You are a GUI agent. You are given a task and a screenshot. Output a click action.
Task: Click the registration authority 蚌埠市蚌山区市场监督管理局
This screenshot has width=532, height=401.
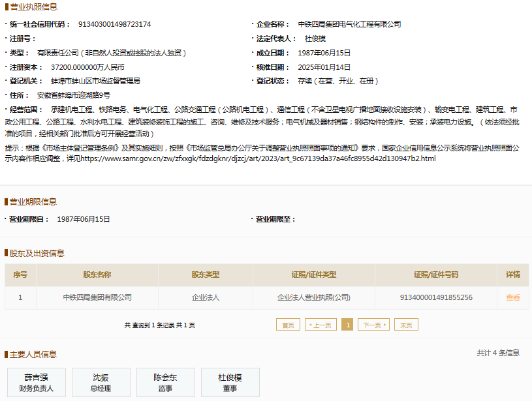tap(96, 81)
